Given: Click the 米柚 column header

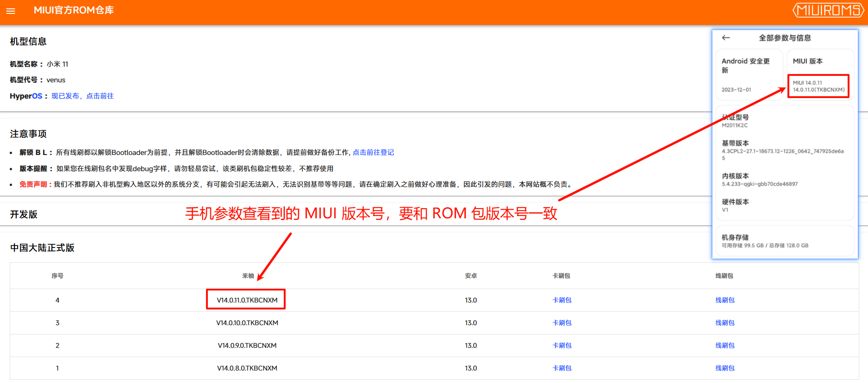Looking at the screenshot, I should point(248,276).
